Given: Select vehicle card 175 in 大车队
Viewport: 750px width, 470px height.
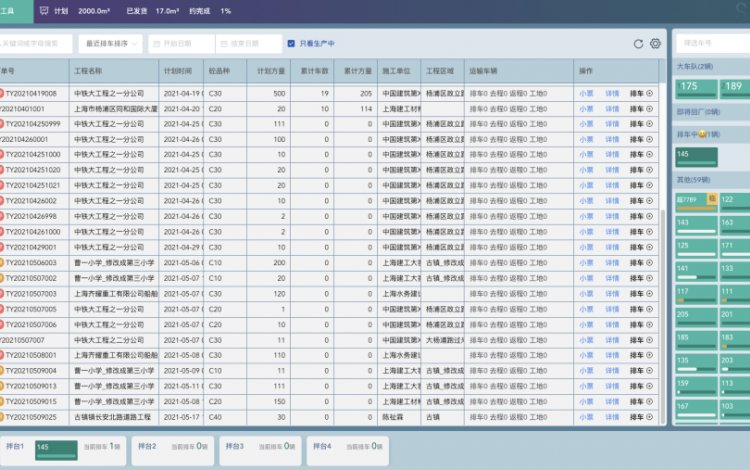Looking at the screenshot, I should pyautogui.click(x=696, y=88).
